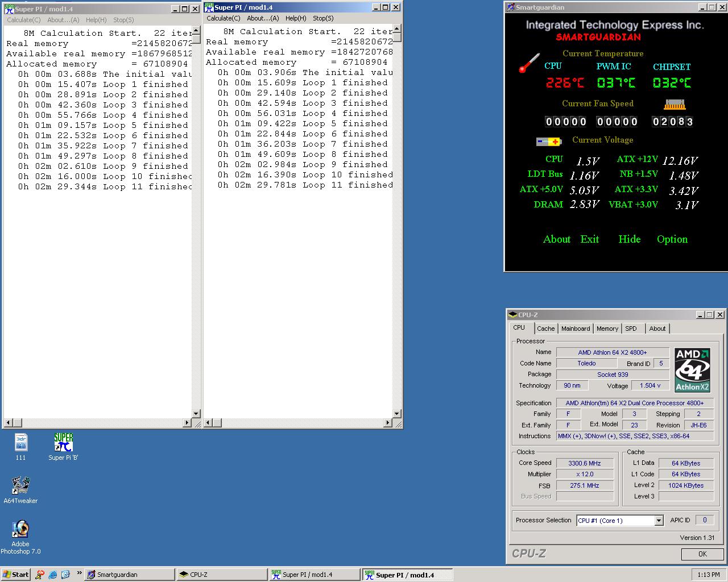Click the battery icon beside Current Voltage
Image resolution: width=728 pixels, height=582 pixels.
(x=549, y=142)
